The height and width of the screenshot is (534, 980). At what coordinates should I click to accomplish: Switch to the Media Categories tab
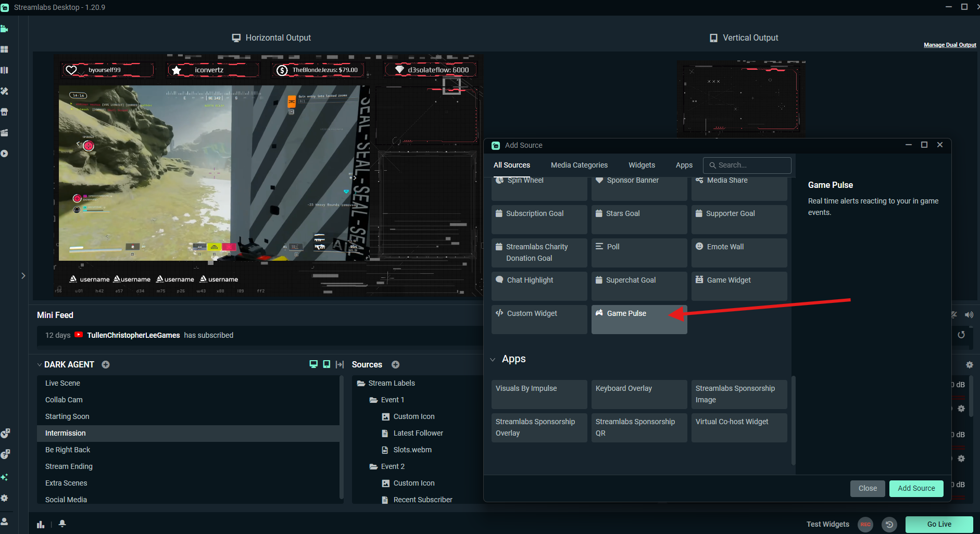pos(579,165)
